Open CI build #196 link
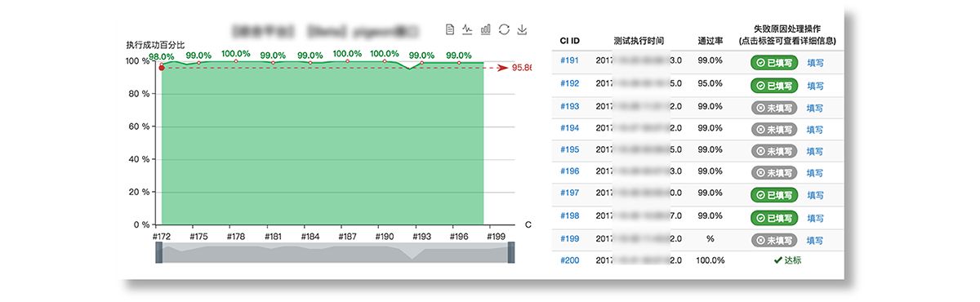 569,171
